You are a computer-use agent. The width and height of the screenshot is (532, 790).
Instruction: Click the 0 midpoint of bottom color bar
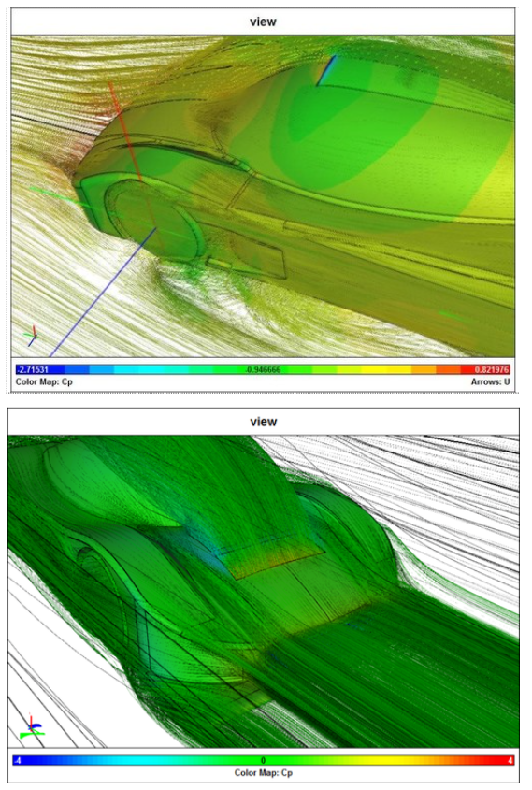coord(263,760)
